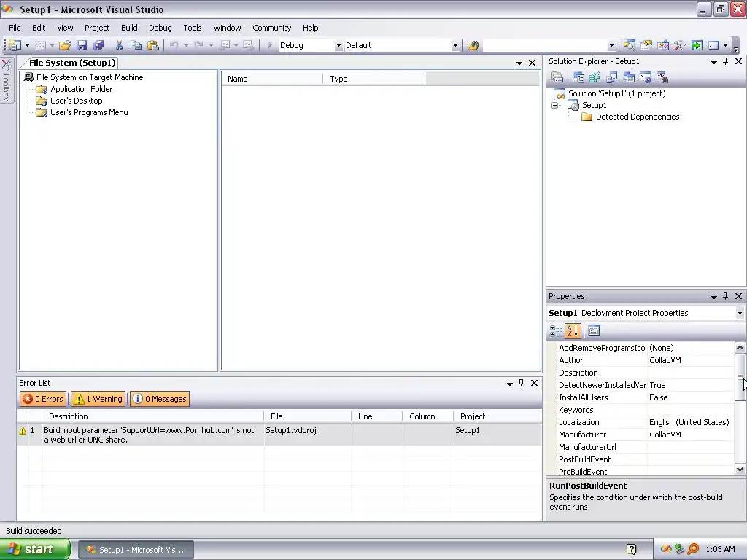This screenshot has height=560, width=747.
Task: Click the Paste clipboard icon
Action: pyautogui.click(x=153, y=45)
